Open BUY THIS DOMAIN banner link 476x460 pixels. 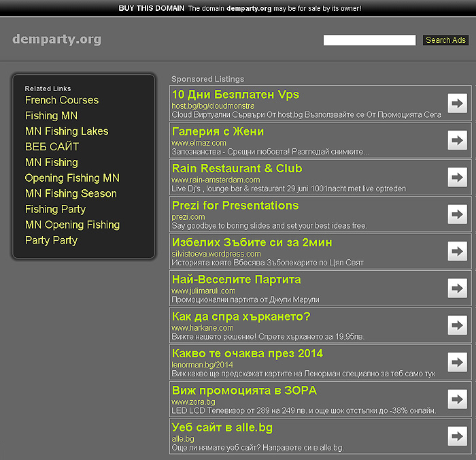coord(151,8)
